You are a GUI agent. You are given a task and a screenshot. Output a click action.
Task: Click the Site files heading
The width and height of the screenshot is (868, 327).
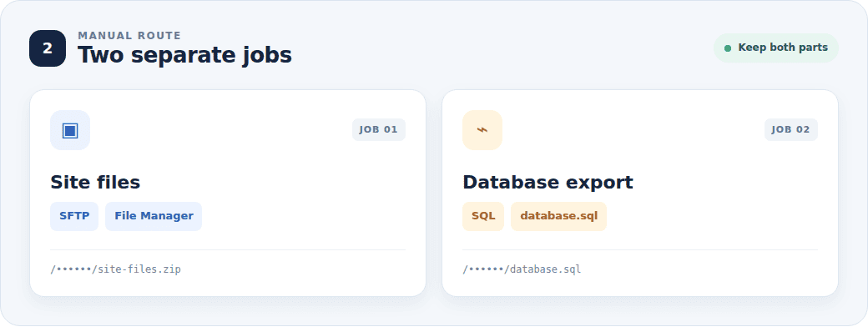click(95, 182)
